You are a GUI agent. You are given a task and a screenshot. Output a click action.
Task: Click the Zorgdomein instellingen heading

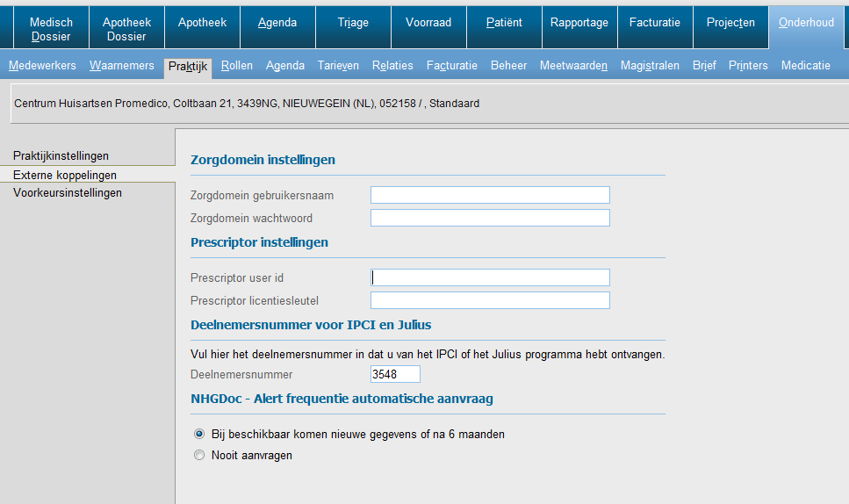(263, 160)
